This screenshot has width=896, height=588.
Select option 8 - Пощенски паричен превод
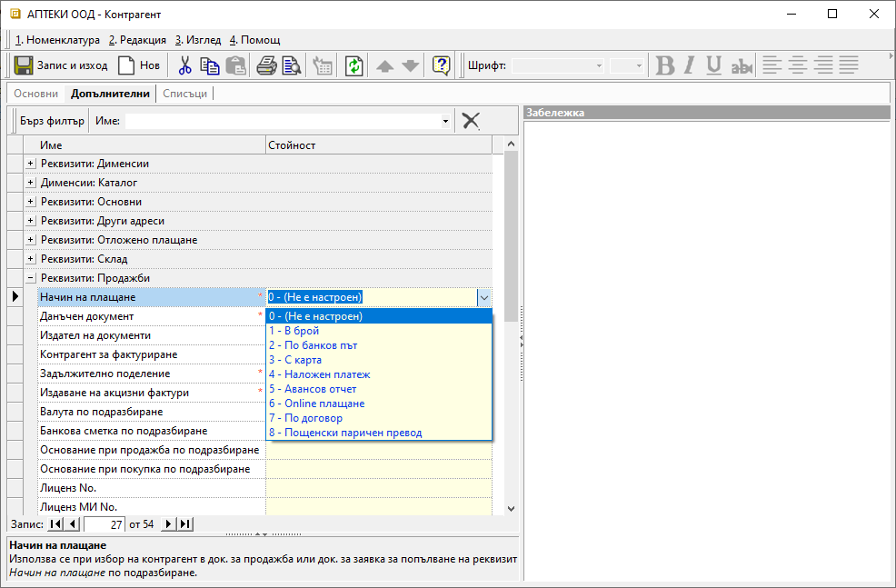click(x=379, y=433)
